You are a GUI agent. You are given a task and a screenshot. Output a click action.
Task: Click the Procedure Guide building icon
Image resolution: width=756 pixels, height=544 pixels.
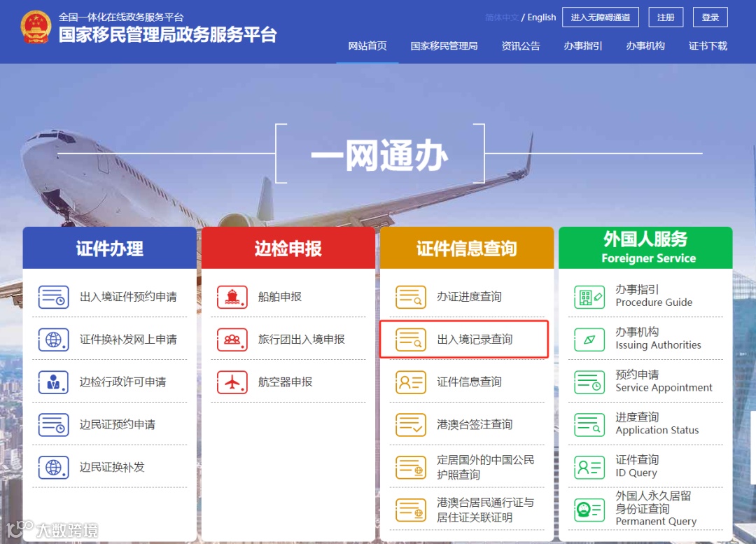pyautogui.click(x=589, y=297)
